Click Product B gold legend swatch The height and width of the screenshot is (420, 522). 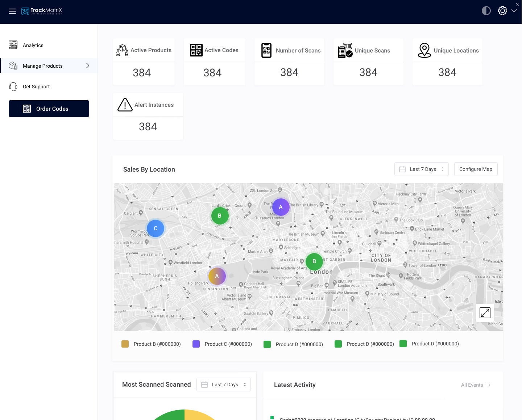(x=125, y=344)
